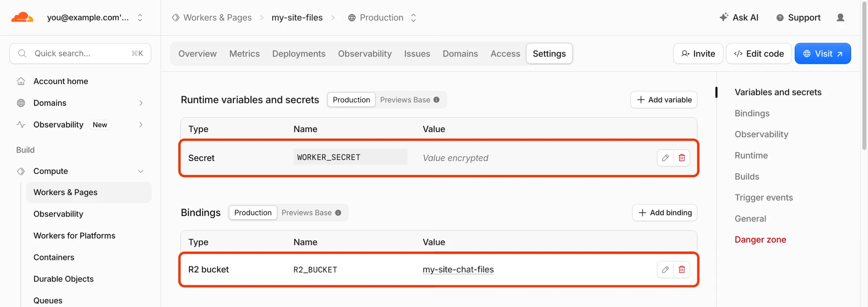Jump to Danger zone section
Viewport: 868px width, 307px height.
760,240
